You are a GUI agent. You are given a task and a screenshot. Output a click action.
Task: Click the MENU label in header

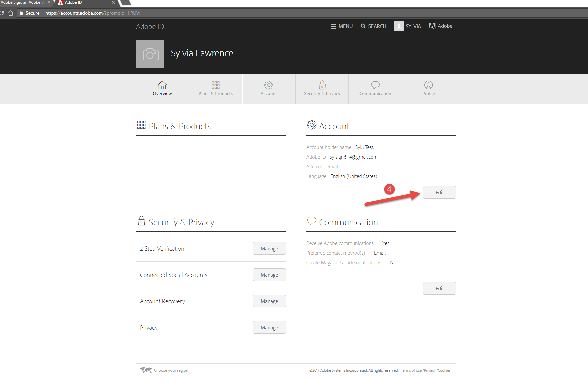point(346,26)
